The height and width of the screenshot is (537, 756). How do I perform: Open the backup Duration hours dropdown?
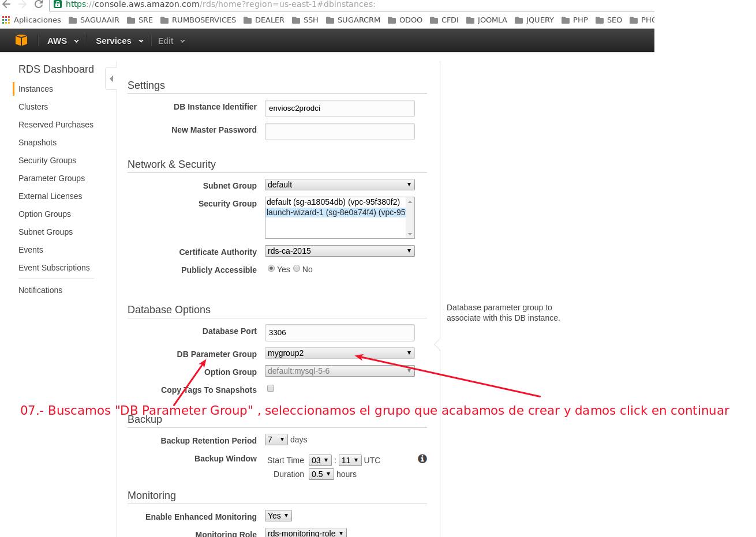321,474
